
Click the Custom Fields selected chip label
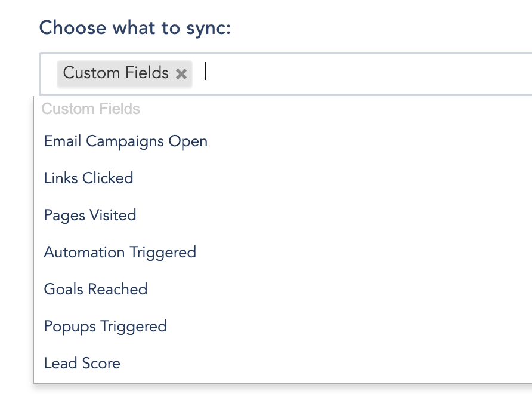coord(116,73)
